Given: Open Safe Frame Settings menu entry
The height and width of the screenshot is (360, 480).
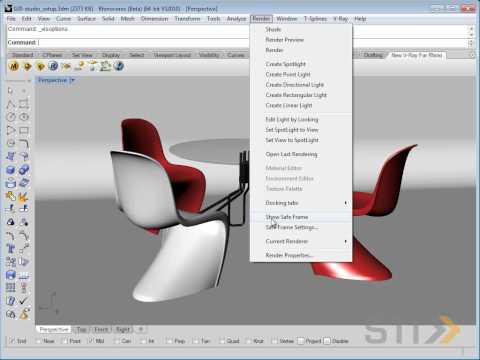Looking at the screenshot, I should 301,227.
